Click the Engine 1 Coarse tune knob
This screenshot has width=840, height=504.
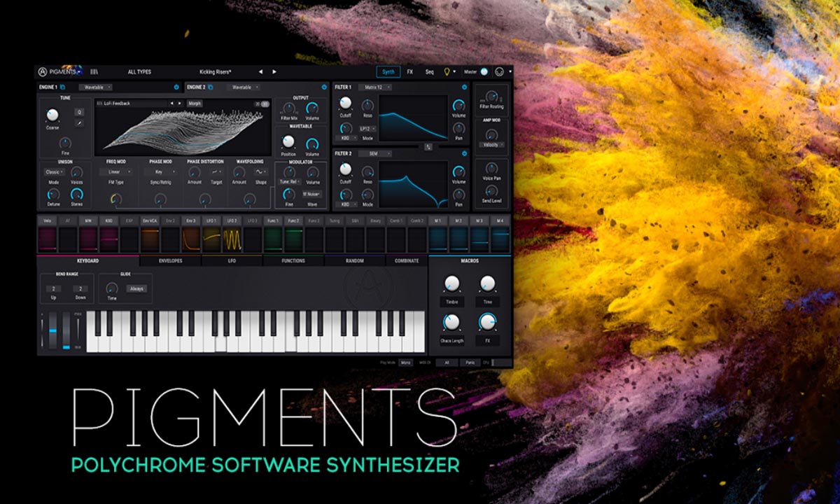point(52,115)
